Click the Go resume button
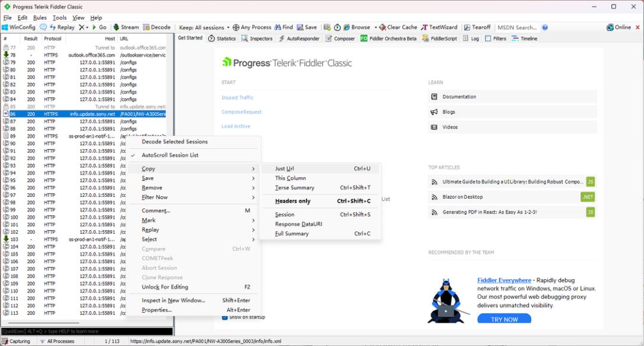This screenshot has width=644, height=346. click(x=99, y=27)
